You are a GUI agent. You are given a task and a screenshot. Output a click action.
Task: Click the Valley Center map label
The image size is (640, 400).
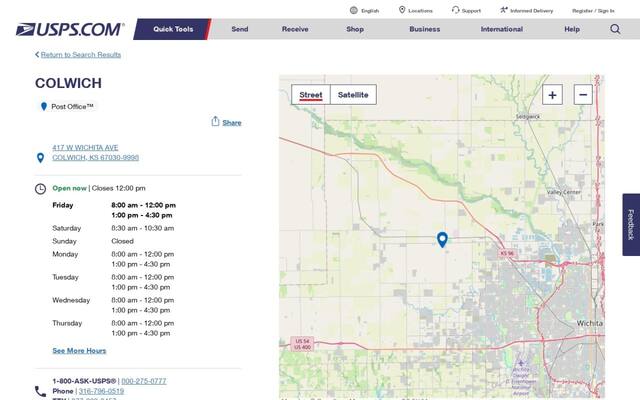[x=564, y=192]
